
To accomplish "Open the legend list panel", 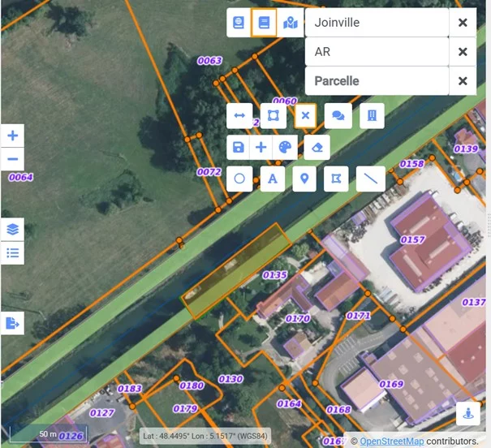I will click(x=12, y=252).
